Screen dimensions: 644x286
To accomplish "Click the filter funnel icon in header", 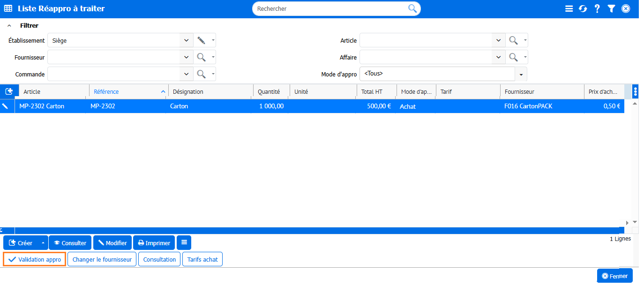I will (x=611, y=9).
